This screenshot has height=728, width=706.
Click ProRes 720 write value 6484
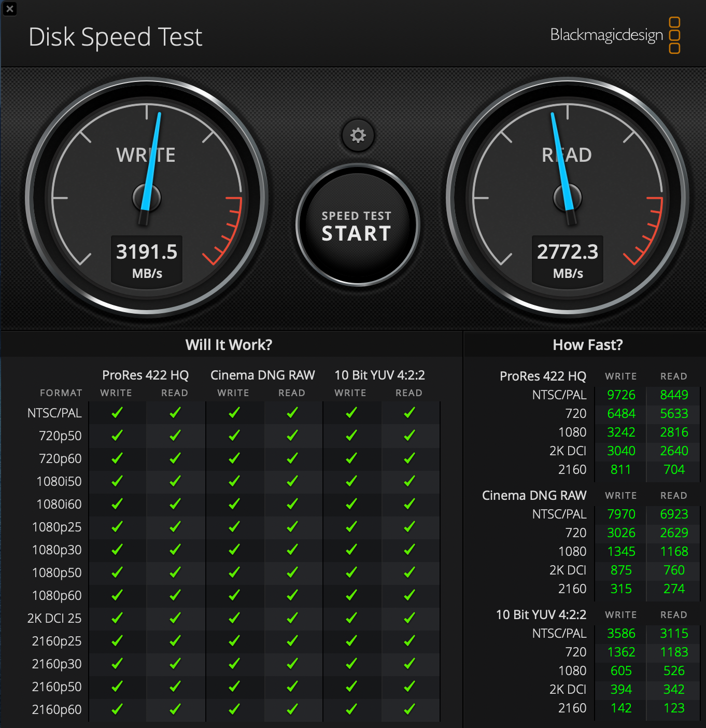click(x=621, y=414)
